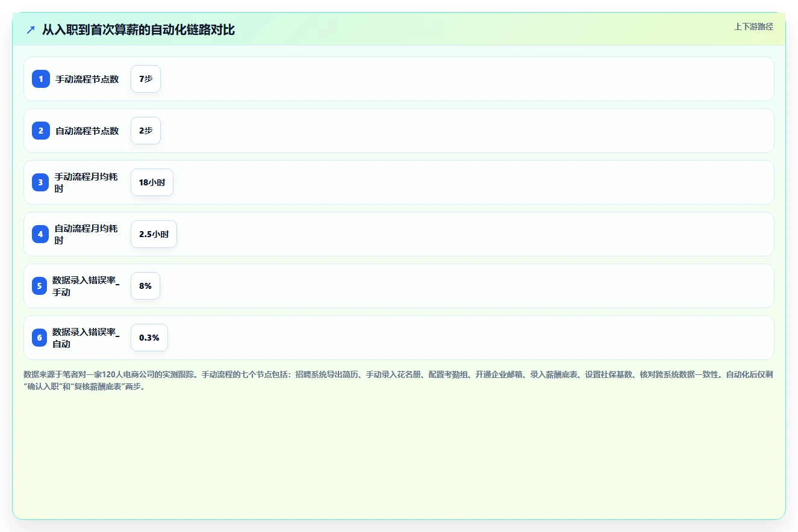The image size is (798, 532).
Task: Click the arrow icon beside the card title
Action: pyautogui.click(x=31, y=29)
